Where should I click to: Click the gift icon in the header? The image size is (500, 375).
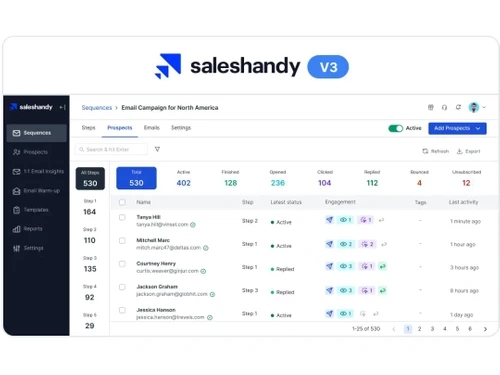(431, 107)
